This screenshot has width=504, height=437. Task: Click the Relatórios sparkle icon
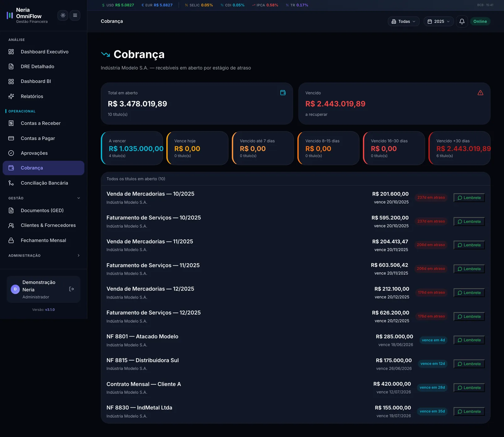11,96
